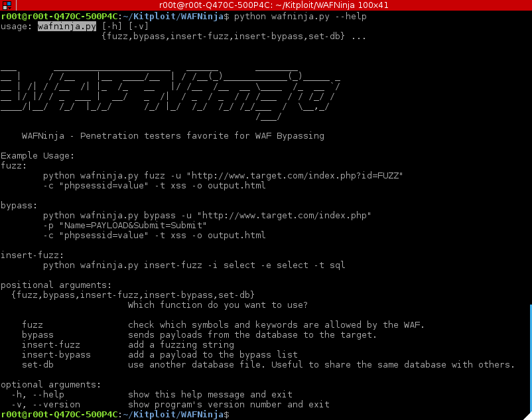Click the 'bypass' argument name
The width and height of the screenshot is (532, 420).
38,335
